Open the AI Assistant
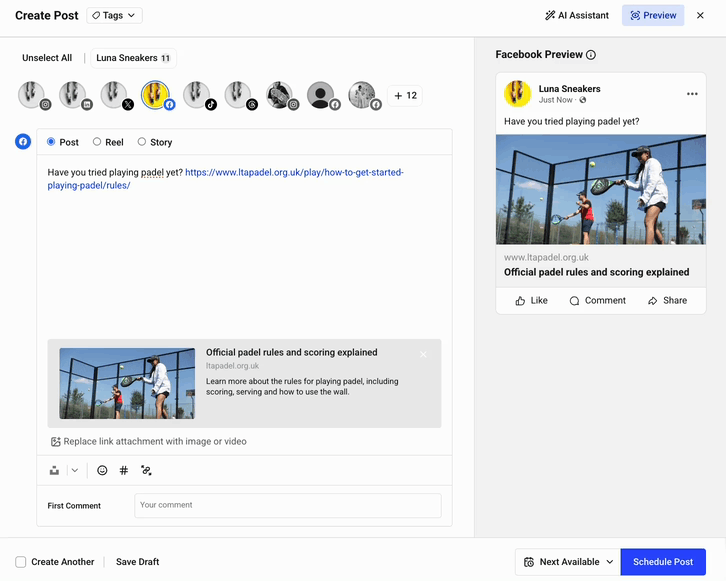726x581 pixels. click(577, 15)
